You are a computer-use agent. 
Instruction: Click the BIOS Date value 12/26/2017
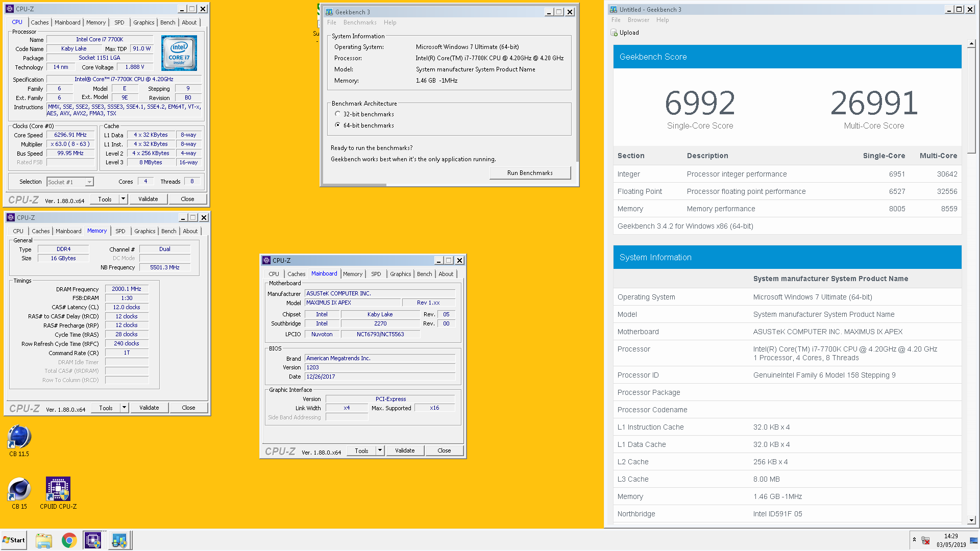pyautogui.click(x=380, y=377)
